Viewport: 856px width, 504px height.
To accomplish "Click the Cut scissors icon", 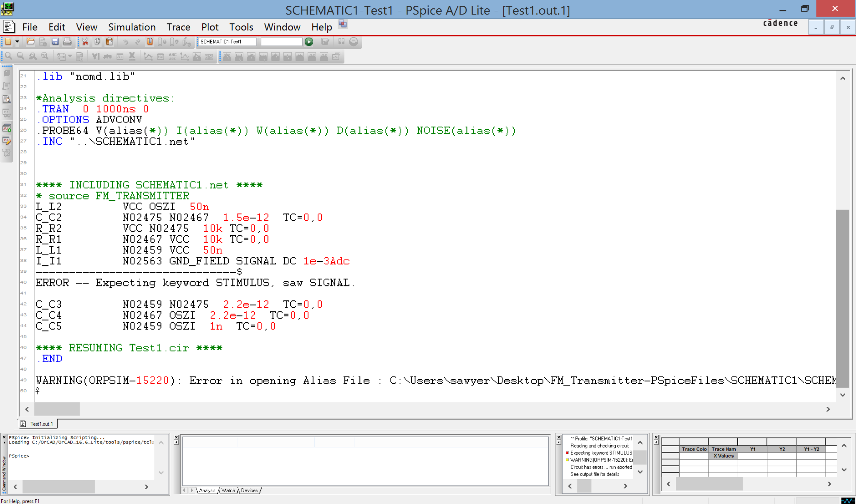I will 85,42.
